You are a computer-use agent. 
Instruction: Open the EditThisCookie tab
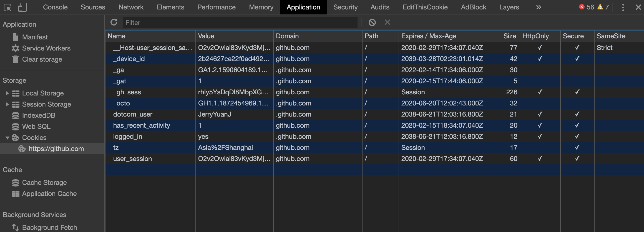[x=425, y=7]
